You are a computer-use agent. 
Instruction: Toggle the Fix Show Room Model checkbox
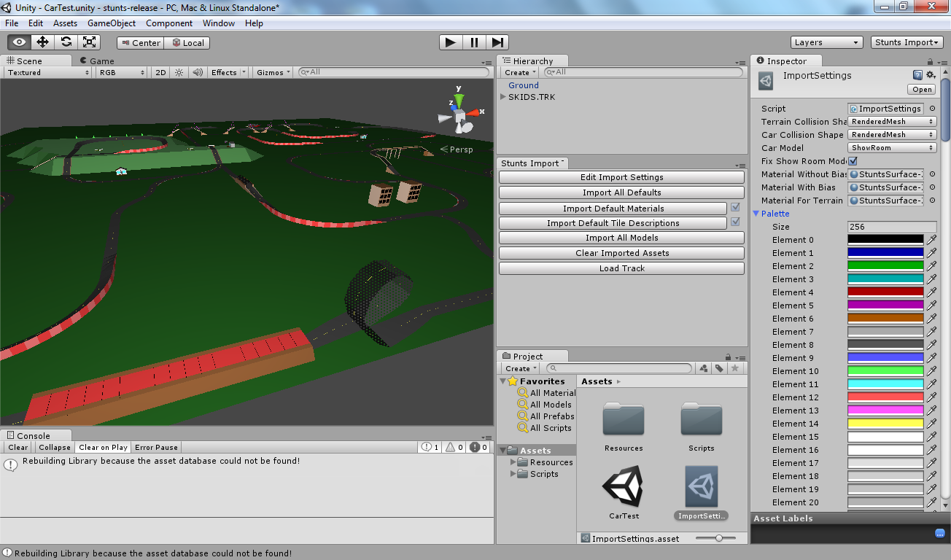pos(853,161)
